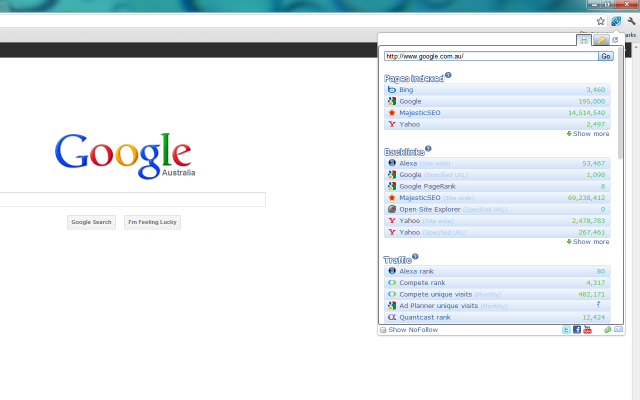Click the YouTube icon in popup footer
Screen dimensions: 640x400
click(587, 330)
